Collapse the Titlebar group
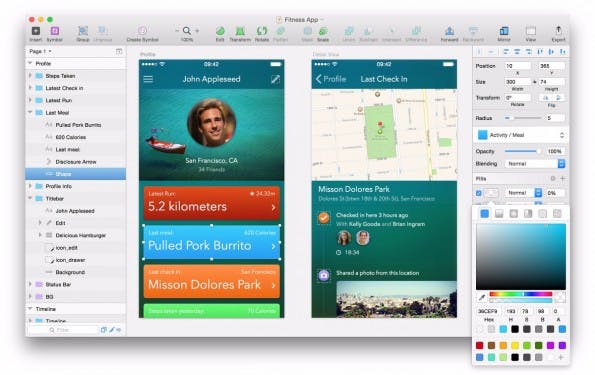The width and height of the screenshot is (595, 375). click(x=30, y=198)
